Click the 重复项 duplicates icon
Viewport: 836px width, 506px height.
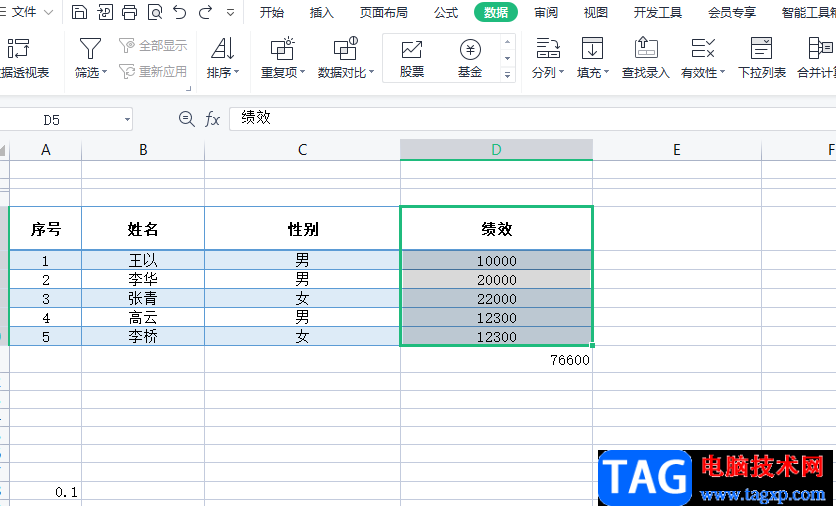(x=283, y=49)
